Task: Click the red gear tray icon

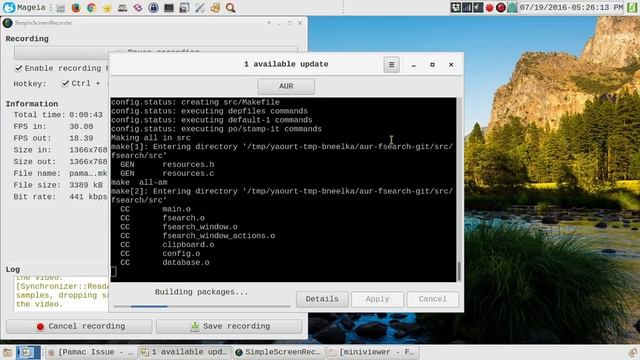Action: tap(489, 7)
